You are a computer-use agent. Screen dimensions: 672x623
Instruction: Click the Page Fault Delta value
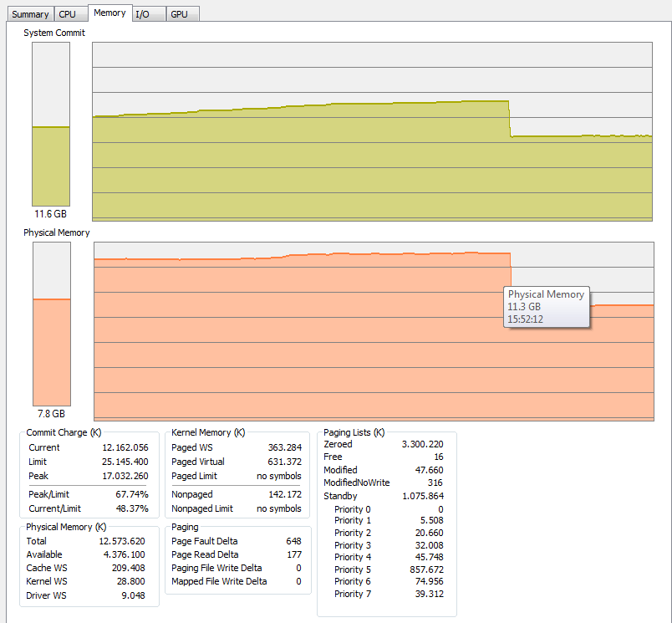tap(293, 541)
